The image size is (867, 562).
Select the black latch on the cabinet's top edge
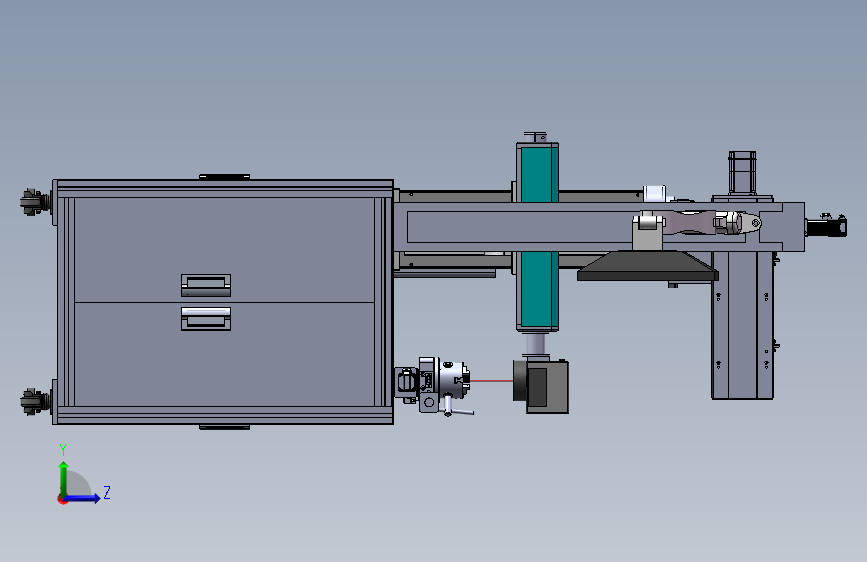pyautogui.click(x=224, y=177)
